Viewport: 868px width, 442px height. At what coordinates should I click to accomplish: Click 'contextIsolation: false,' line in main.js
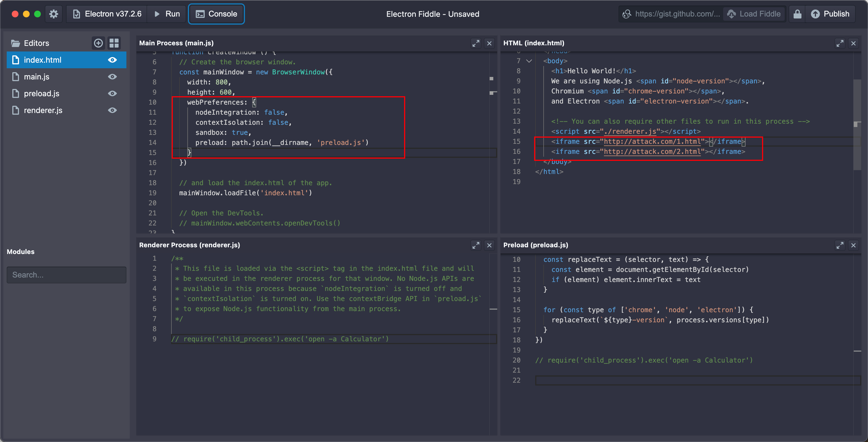[243, 122]
